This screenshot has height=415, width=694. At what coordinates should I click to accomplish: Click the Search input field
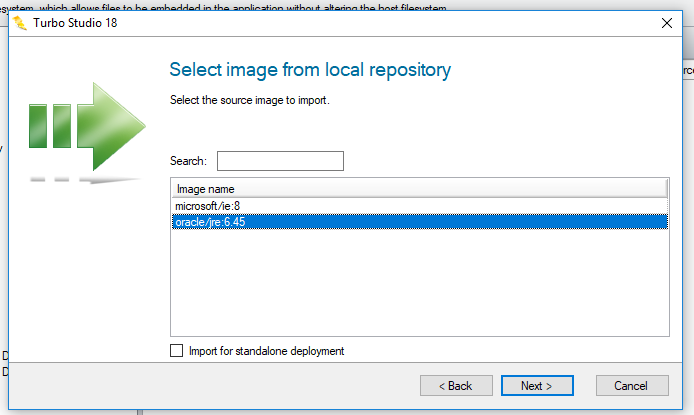[x=280, y=161]
